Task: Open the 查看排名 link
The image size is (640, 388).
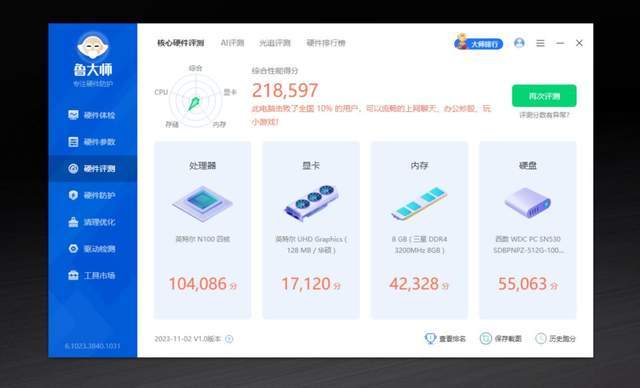Action: coord(453,339)
